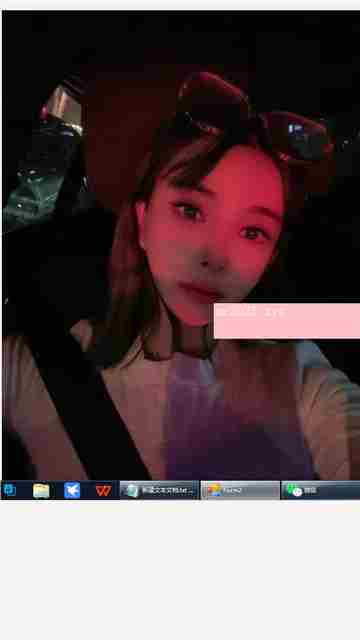
Task: Click the faint text inside pink box
Action: click(250, 313)
